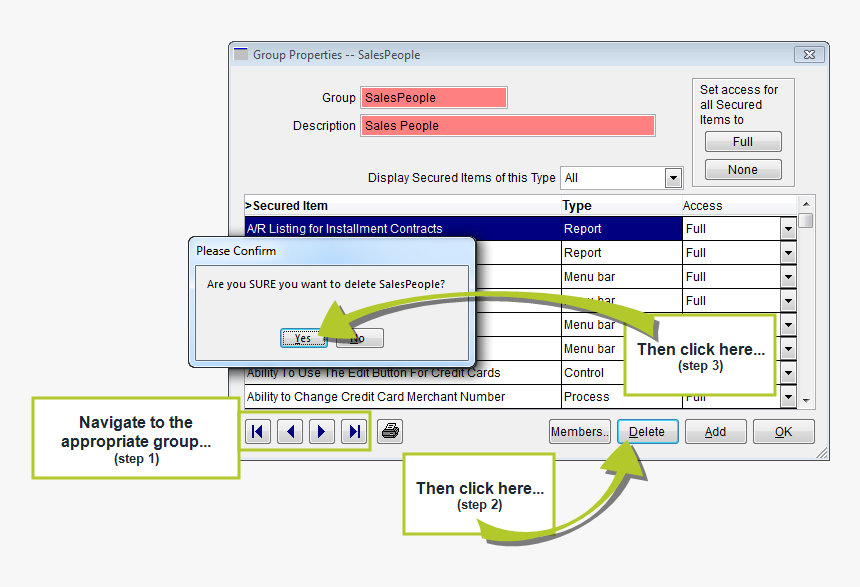This screenshot has height=587, width=860.
Task: Cancel deletion by clicking No
Action: pos(360,338)
